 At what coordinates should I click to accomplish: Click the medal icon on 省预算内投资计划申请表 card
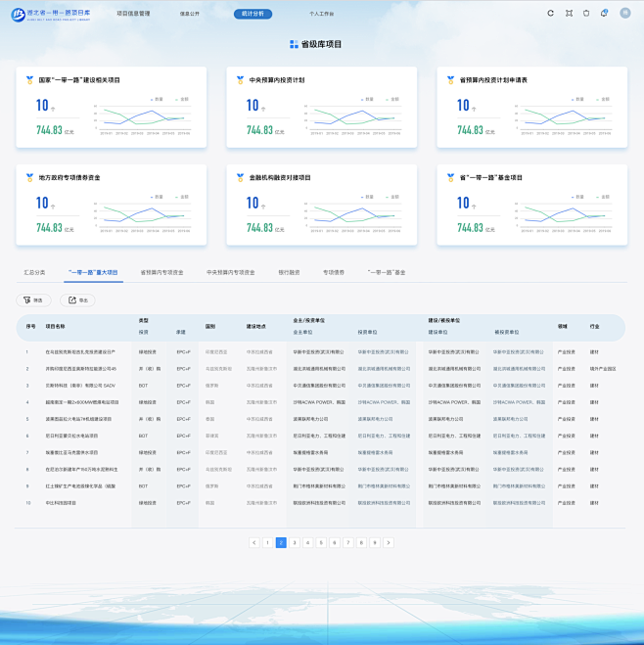click(451, 80)
